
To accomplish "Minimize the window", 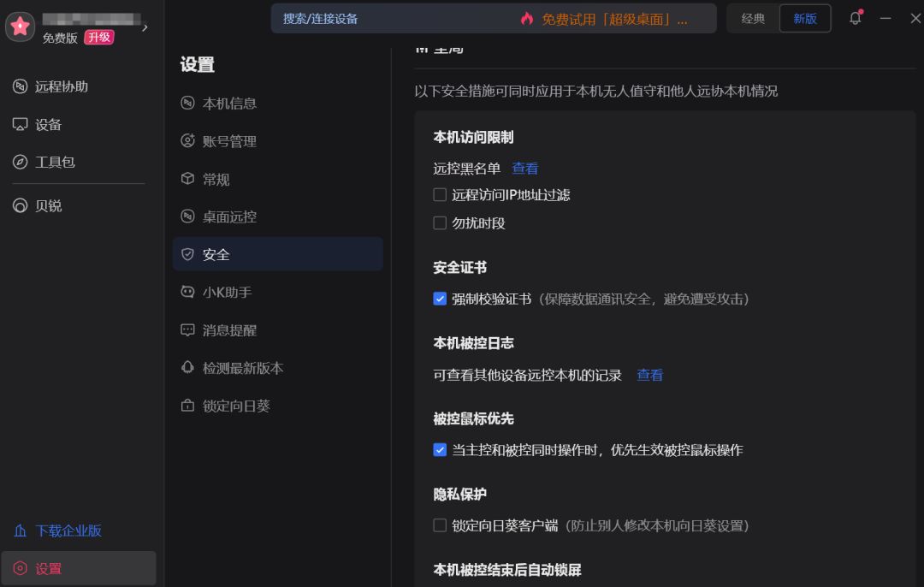I will [x=885, y=18].
